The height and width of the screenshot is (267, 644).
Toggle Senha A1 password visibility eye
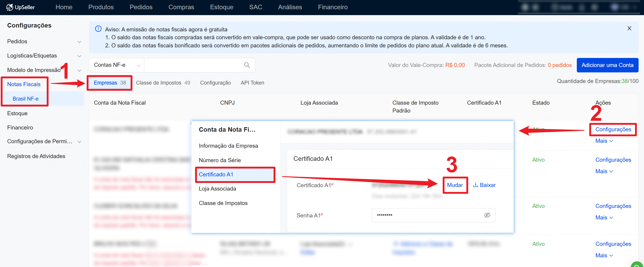[487, 215]
